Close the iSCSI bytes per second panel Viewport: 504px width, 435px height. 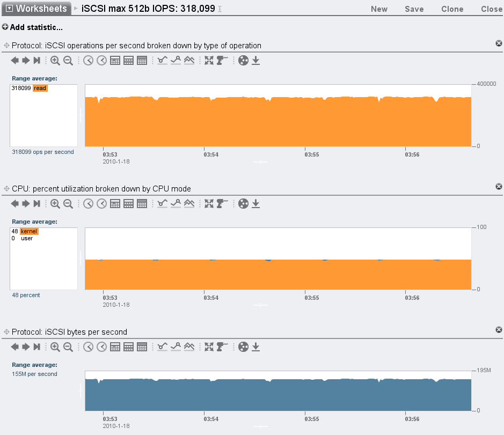pyautogui.click(x=499, y=329)
